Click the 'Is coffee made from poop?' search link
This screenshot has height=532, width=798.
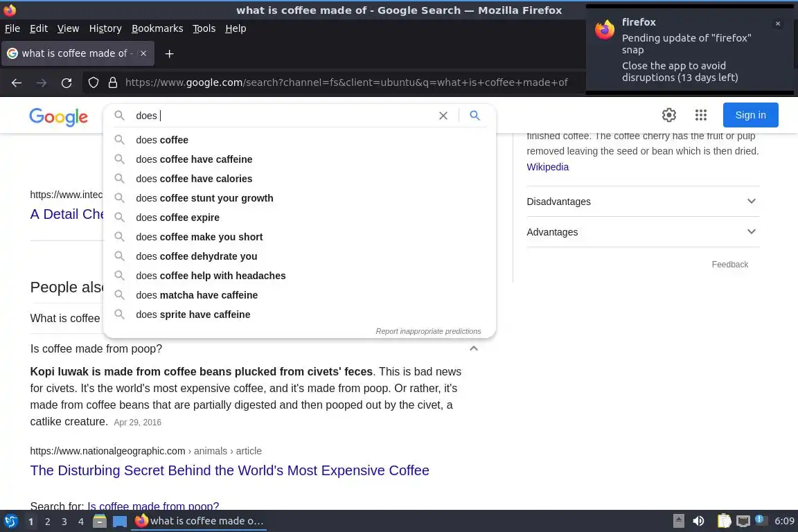(x=153, y=506)
